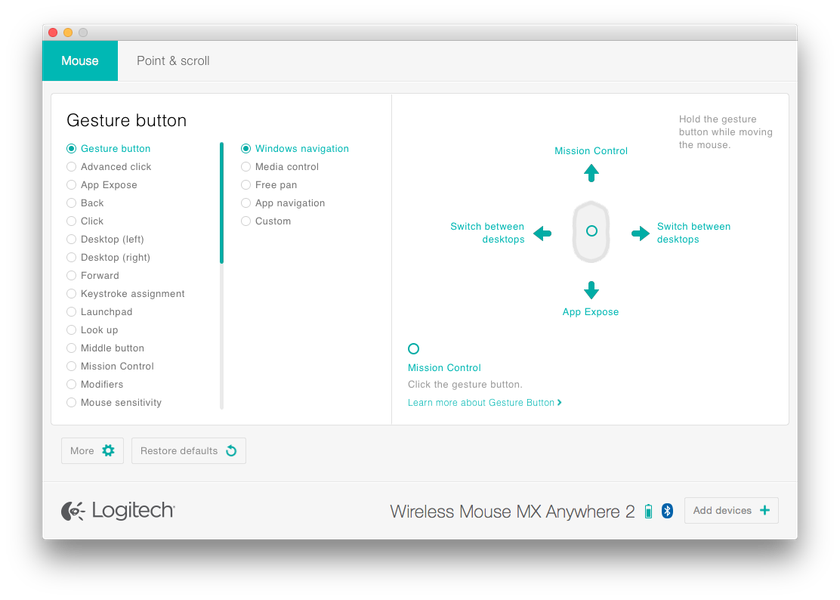Select the Advanced click radio option
The image size is (840, 600).
tap(72, 167)
